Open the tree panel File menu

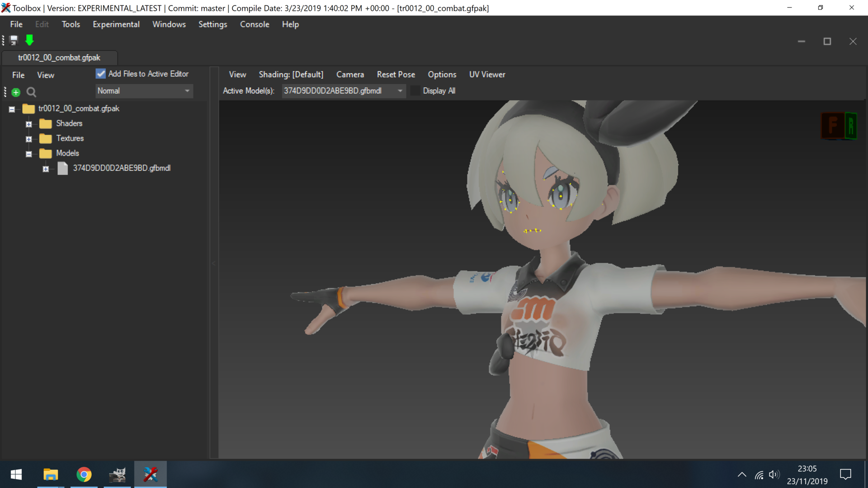pos(18,75)
